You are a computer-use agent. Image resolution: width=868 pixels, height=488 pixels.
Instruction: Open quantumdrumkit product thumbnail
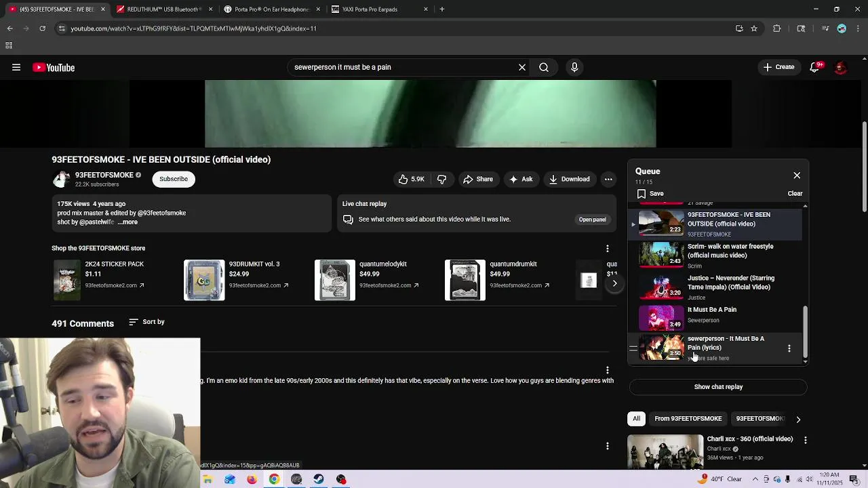coord(465,280)
